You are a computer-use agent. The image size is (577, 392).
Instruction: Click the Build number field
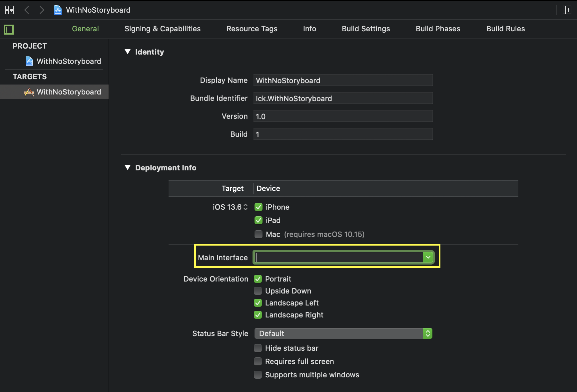(x=343, y=134)
